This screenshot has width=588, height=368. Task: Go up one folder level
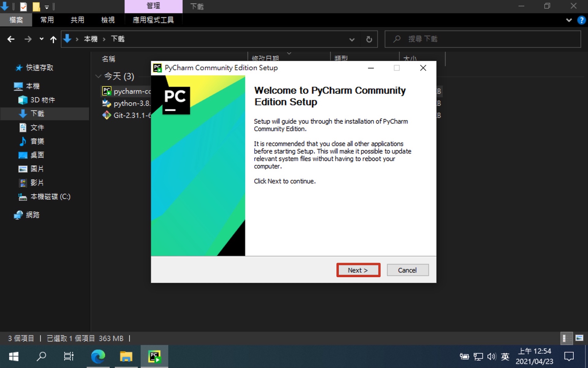coord(53,39)
